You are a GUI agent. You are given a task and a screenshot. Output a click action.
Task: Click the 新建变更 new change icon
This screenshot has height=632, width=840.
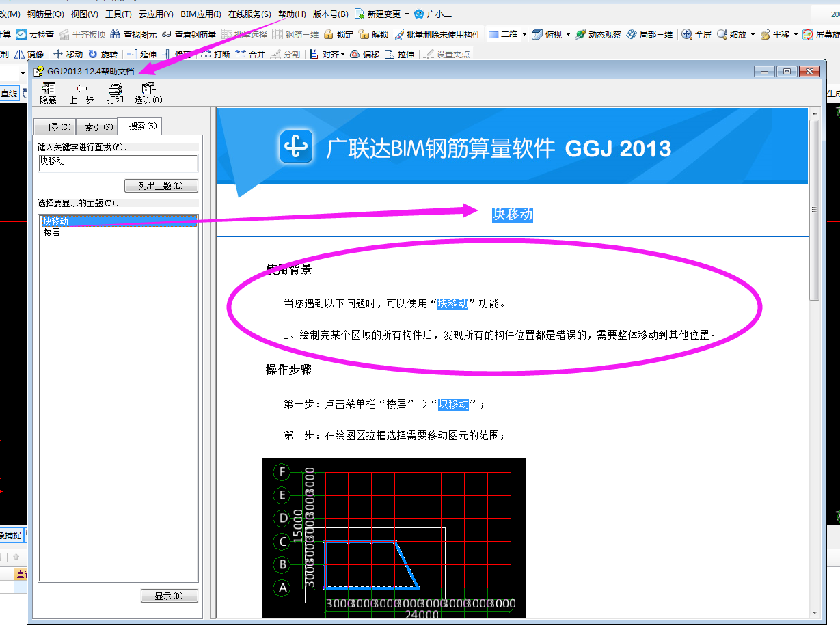[x=378, y=14]
